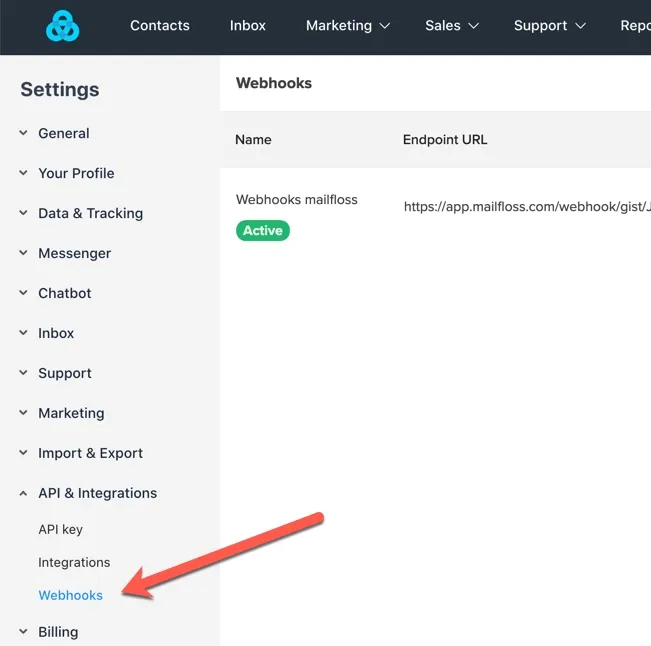Open Integrations under API & Integrations
The height and width of the screenshot is (646, 651).
click(74, 563)
